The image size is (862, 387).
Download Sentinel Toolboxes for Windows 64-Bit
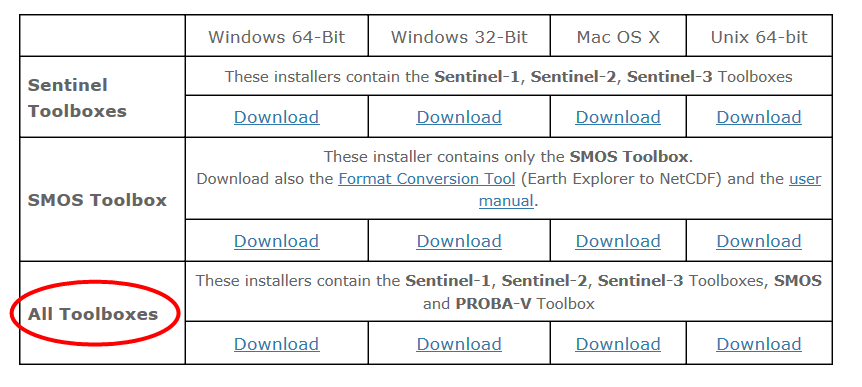277,117
